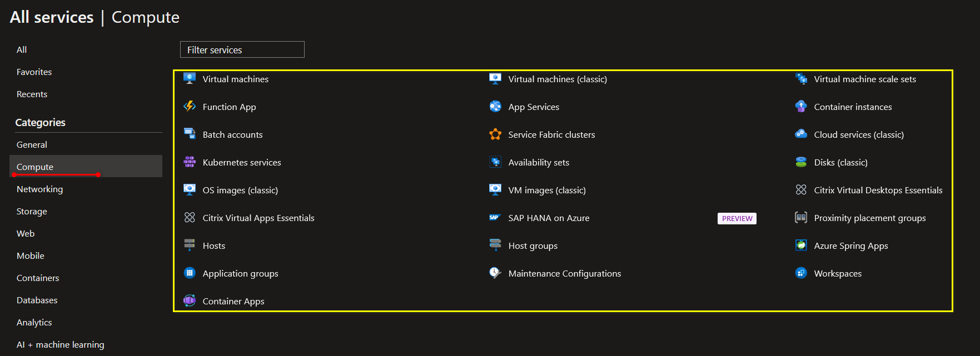Open the Hosts service link

[214, 245]
